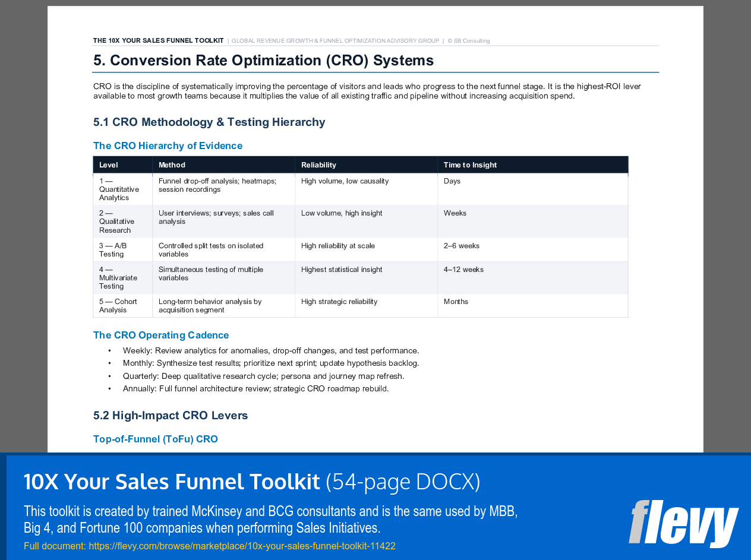The width and height of the screenshot is (751, 560).
Task: Click the 'Months' cell in Cohort Analysis row
Action: [455, 302]
